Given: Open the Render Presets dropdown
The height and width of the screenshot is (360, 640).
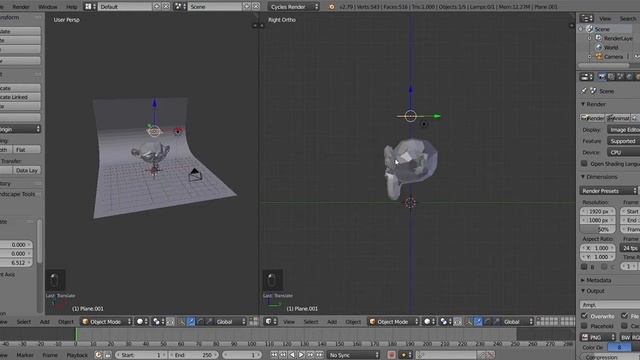Looking at the screenshot, I should click(x=608, y=191).
